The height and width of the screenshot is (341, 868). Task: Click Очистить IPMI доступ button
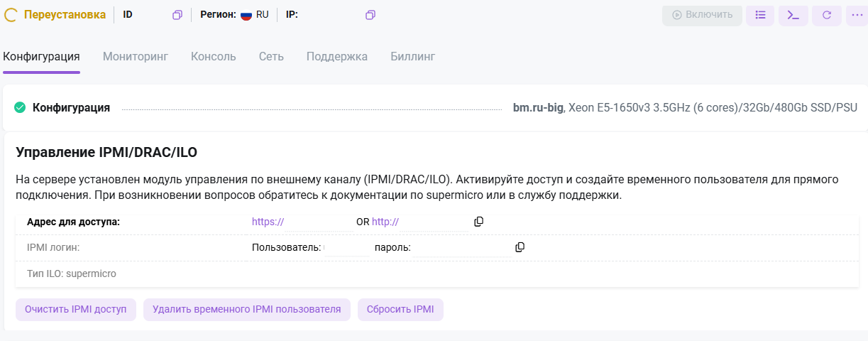[75, 310]
